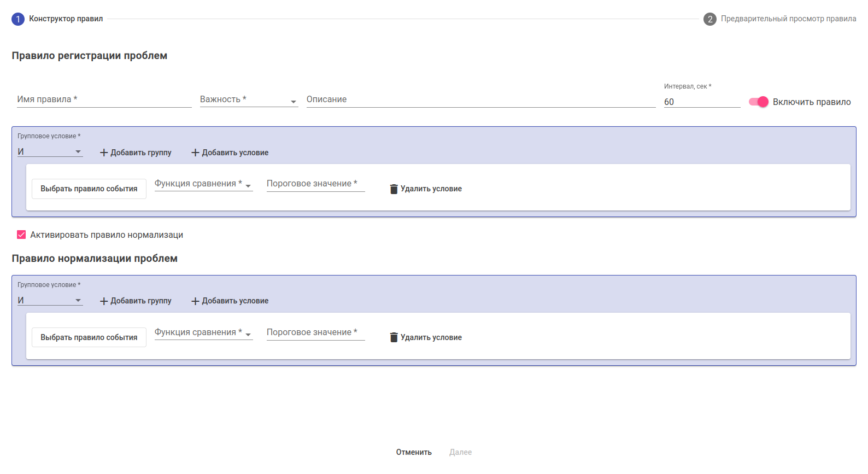Open 'Функция сравнения' dropdown in registration rule
Screen dimensions: 868x474
pos(203,184)
